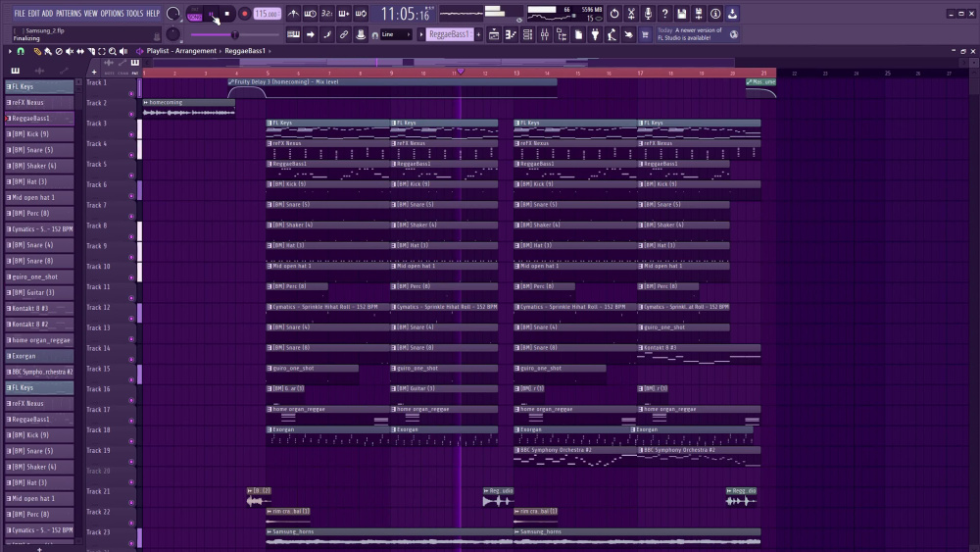Pause playback with the pause button
The width and height of the screenshot is (980, 552).
pos(212,14)
